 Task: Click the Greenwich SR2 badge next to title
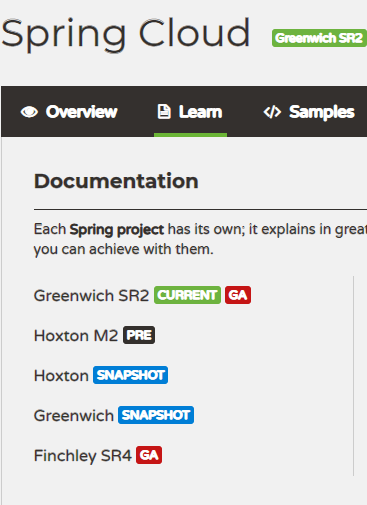click(x=319, y=38)
